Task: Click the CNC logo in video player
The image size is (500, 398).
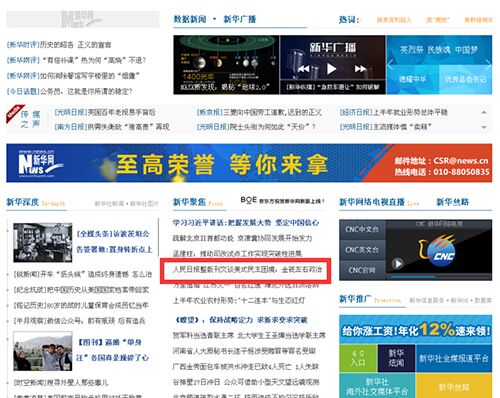Action: click(x=437, y=251)
